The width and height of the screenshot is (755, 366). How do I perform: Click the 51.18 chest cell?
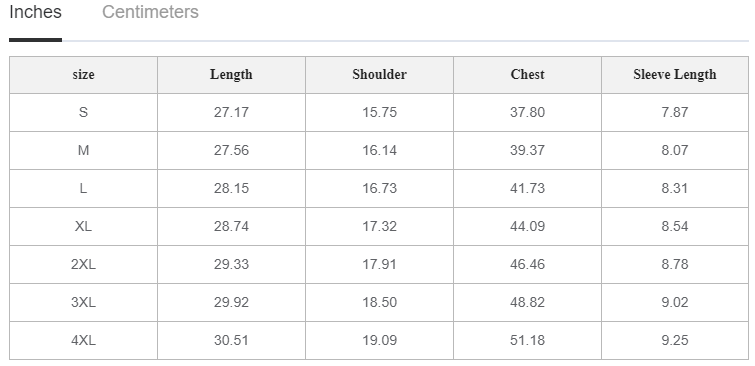tap(527, 340)
